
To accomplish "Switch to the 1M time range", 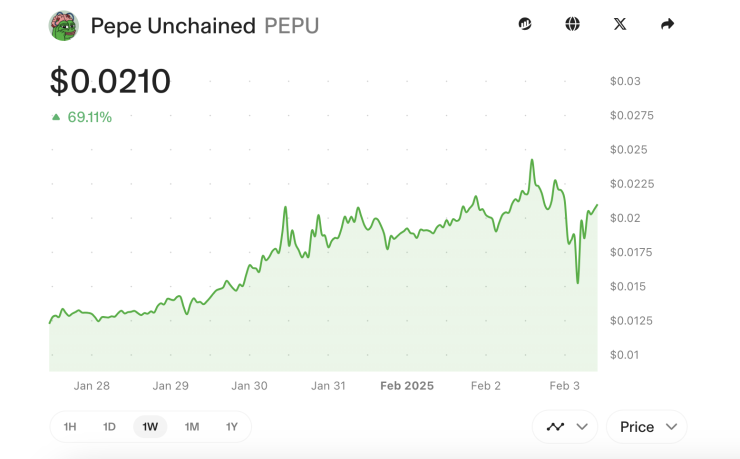I will (x=191, y=427).
